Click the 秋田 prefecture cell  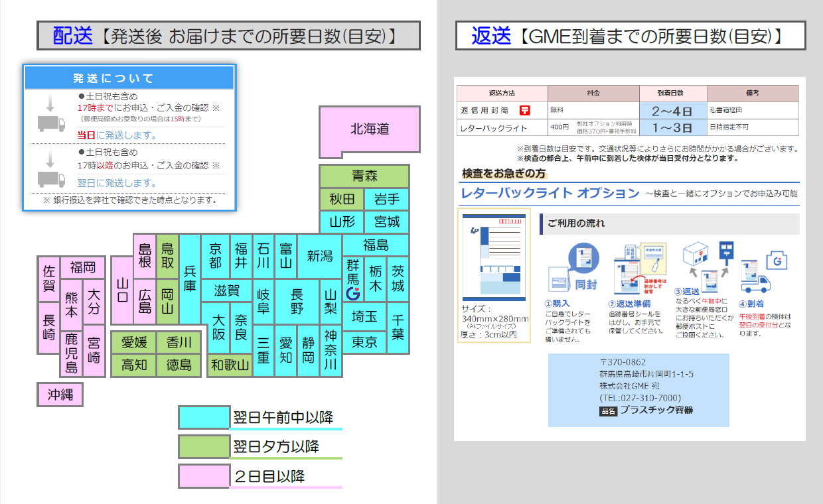pos(342,199)
